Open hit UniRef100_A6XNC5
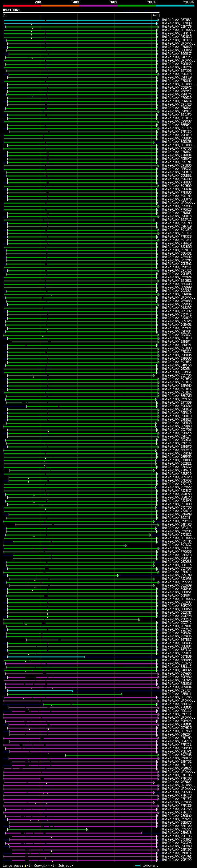This screenshot has width=197, height=868. pos(176,37)
